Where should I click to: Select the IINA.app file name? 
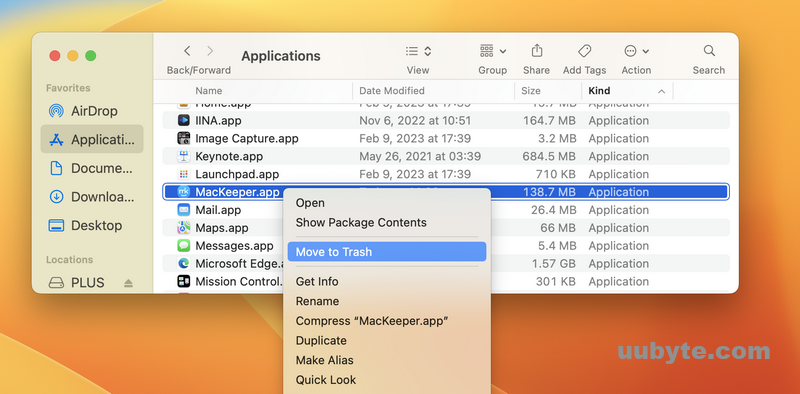pyautogui.click(x=218, y=120)
